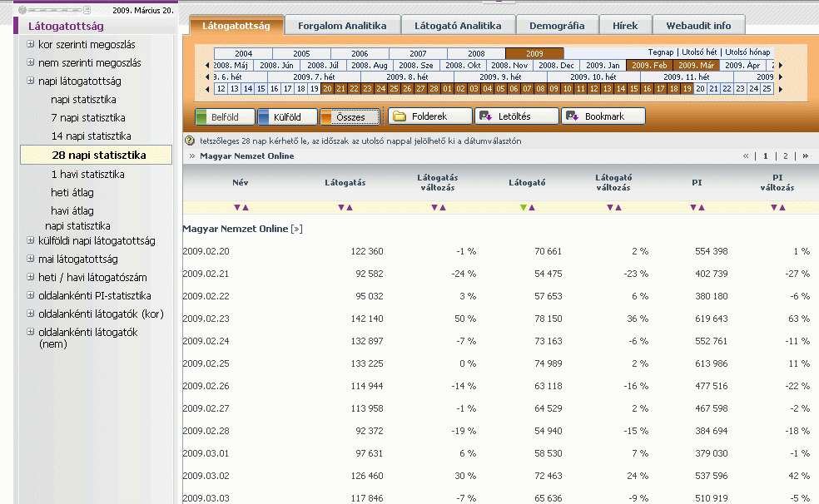Expand nem szerinti megoszlás

pyautogui.click(x=30, y=62)
